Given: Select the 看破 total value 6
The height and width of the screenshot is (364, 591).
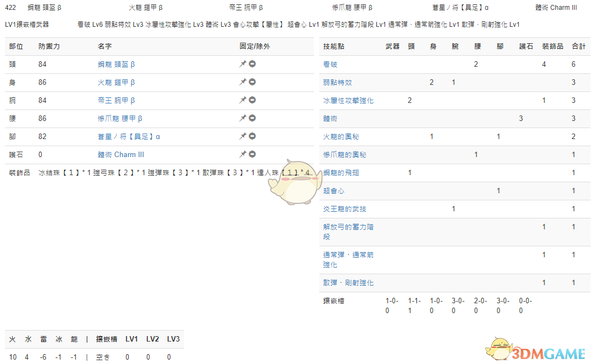Looking at the screenshot, I should 573,65.
